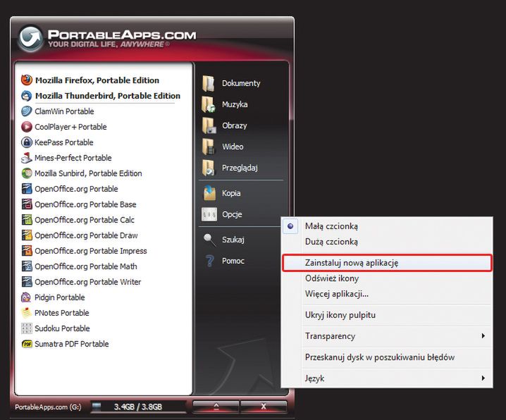Choose Odśwież ikony menu entry

click(x=387, y=278)
